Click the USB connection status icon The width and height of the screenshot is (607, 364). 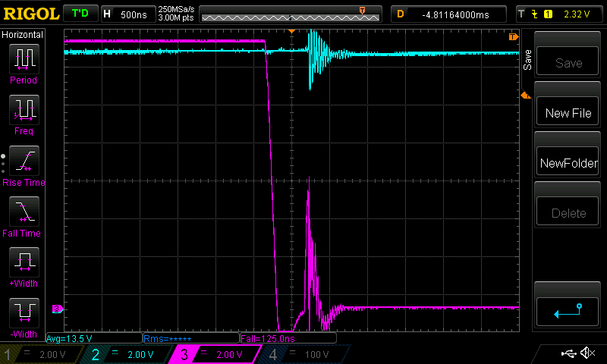point(569,353)
